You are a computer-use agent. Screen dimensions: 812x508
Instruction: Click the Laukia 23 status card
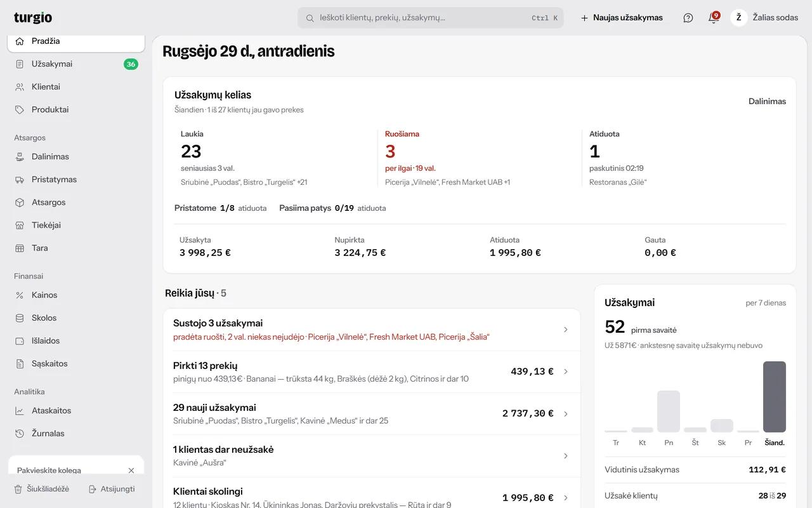tap(275, 159)
